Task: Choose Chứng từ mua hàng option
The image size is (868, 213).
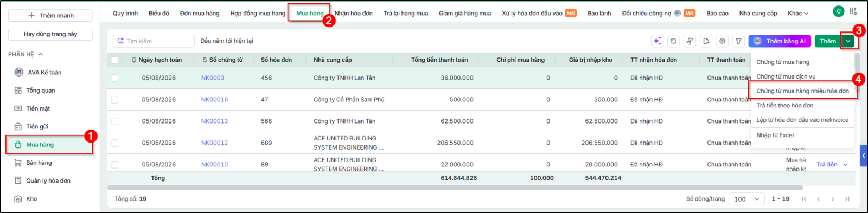Action: [x=783, y=62]
